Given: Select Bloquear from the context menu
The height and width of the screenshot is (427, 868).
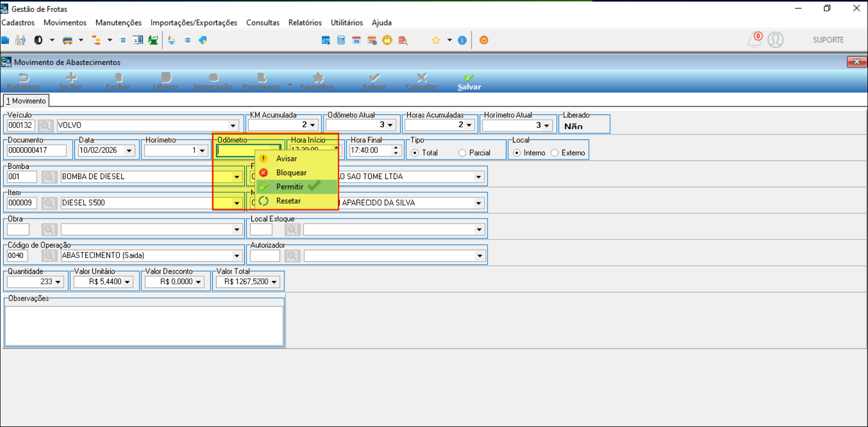Looking at the screenshot, I should click(291, 173).
